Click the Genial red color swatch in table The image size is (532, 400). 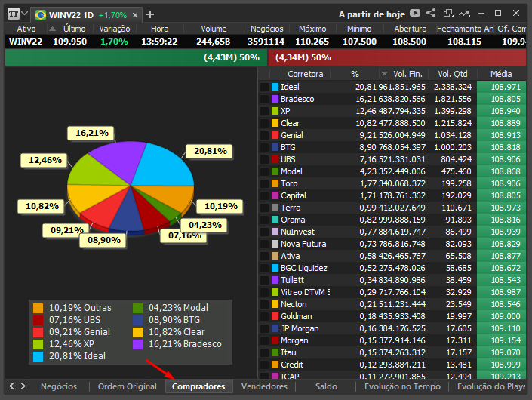click(275, 135)
